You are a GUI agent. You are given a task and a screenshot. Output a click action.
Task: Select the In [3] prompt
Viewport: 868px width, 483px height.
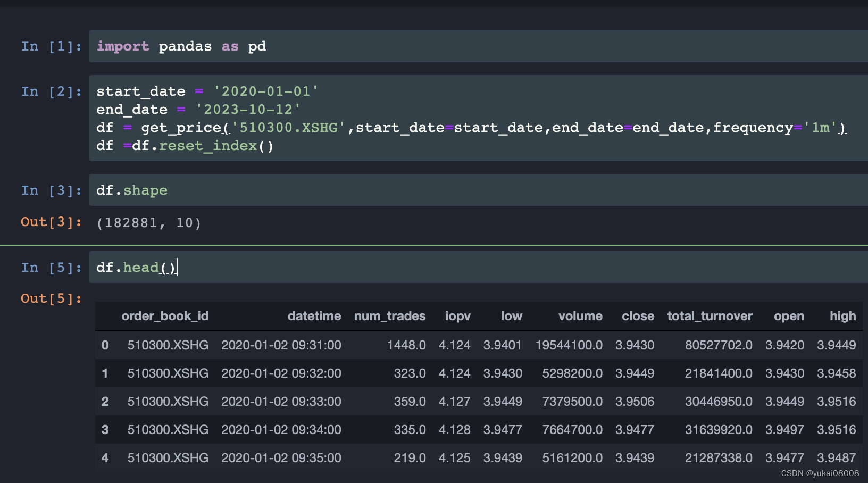click(52, 191)
